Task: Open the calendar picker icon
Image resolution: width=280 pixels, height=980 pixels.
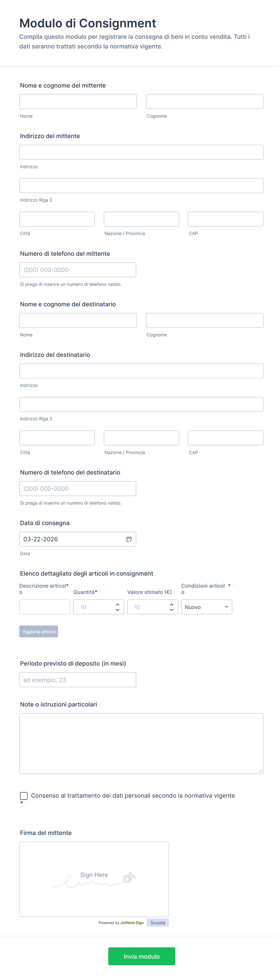Action: coord(129,539)
